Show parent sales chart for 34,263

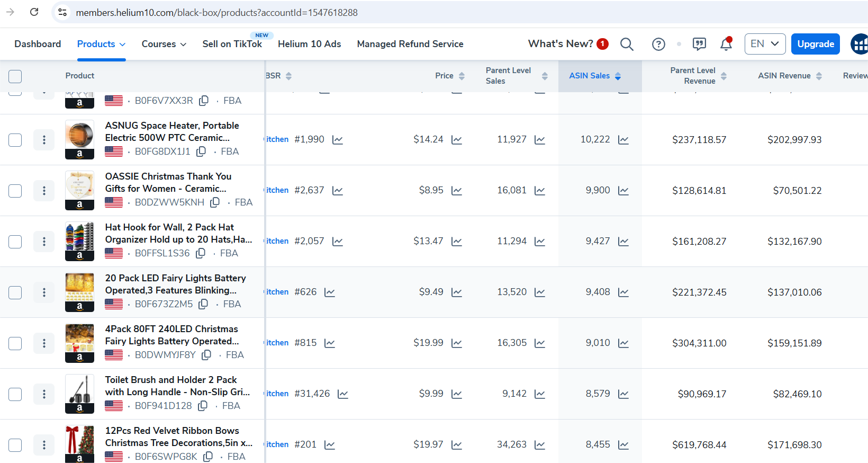point(540,445)
